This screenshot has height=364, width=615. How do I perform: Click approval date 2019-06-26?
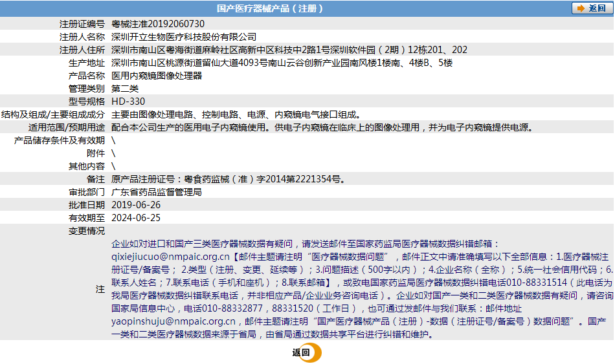pyautogui.click(x=136, y=205)
